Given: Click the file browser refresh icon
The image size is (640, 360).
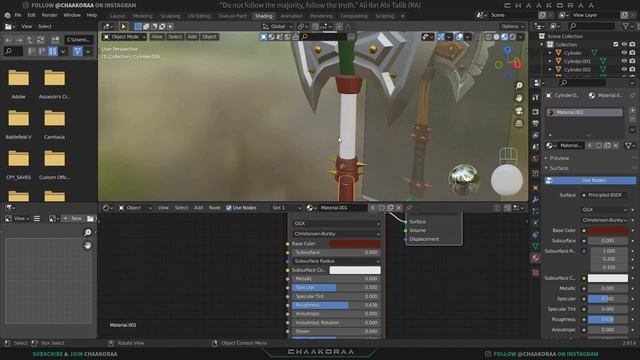Looking at the screenshot, I should [40, 40].
